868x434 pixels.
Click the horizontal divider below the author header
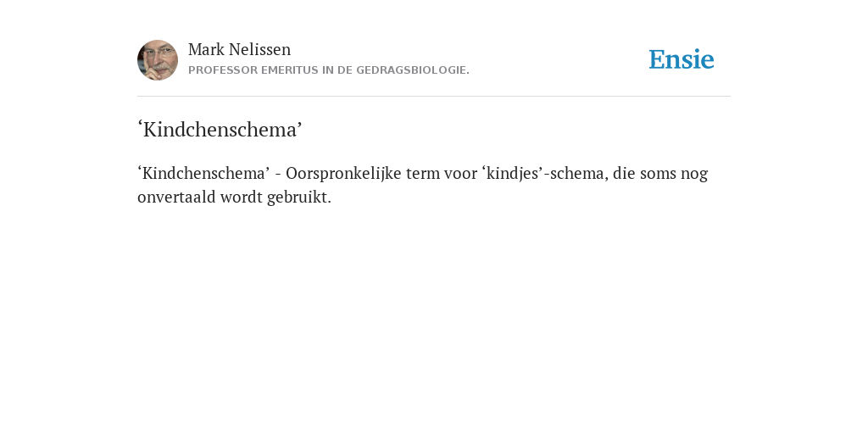tap(434, 97)
